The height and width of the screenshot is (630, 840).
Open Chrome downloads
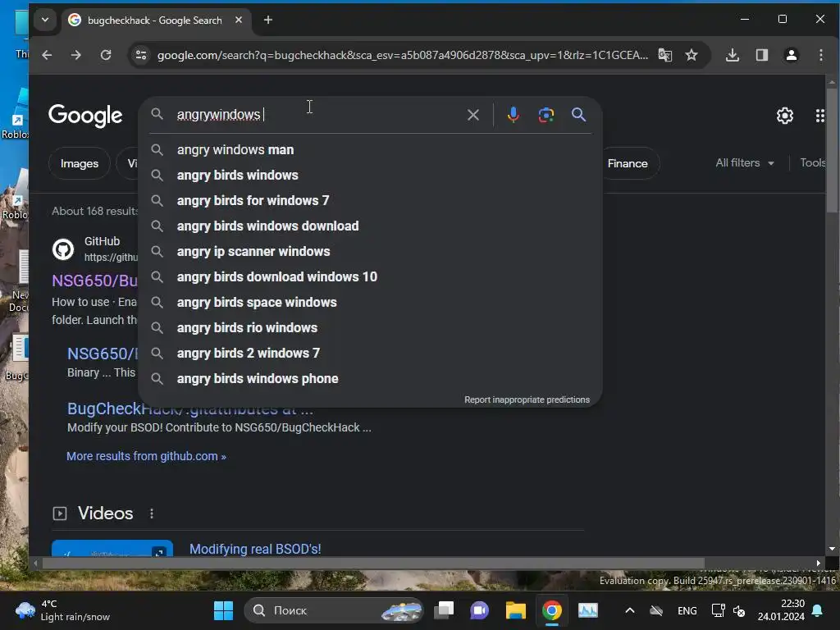(733, 55)
